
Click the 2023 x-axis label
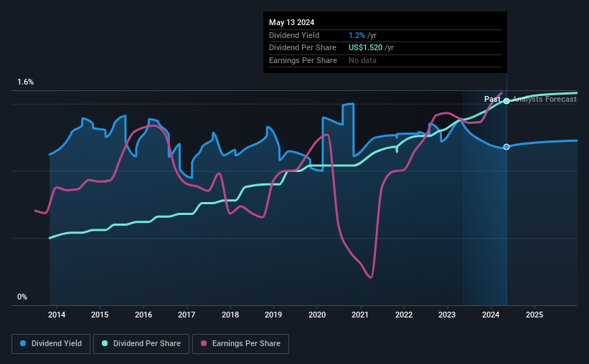(447, 315)
